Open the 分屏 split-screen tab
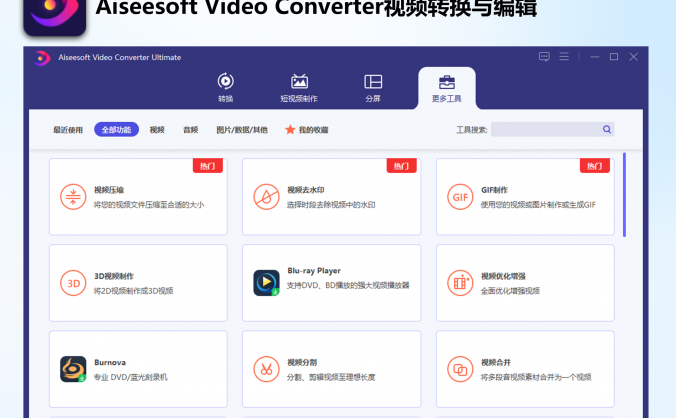Screen dimensions: 676x418 pos(373,87)
